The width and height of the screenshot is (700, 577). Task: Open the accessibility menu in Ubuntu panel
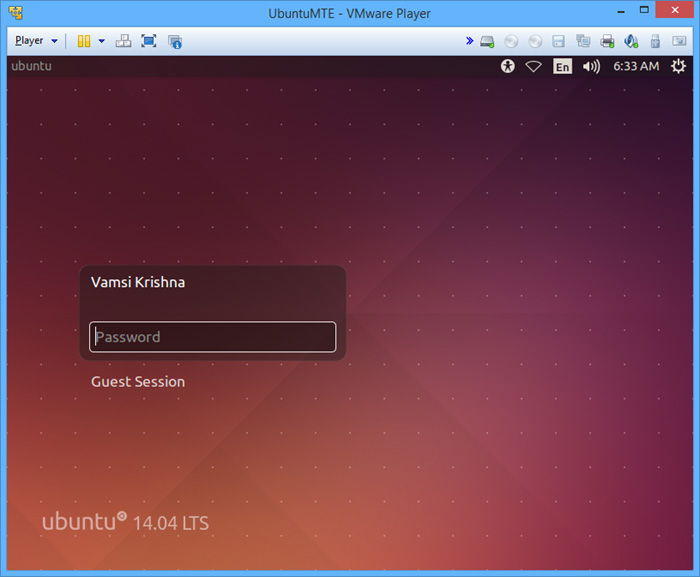coord(508,66)
